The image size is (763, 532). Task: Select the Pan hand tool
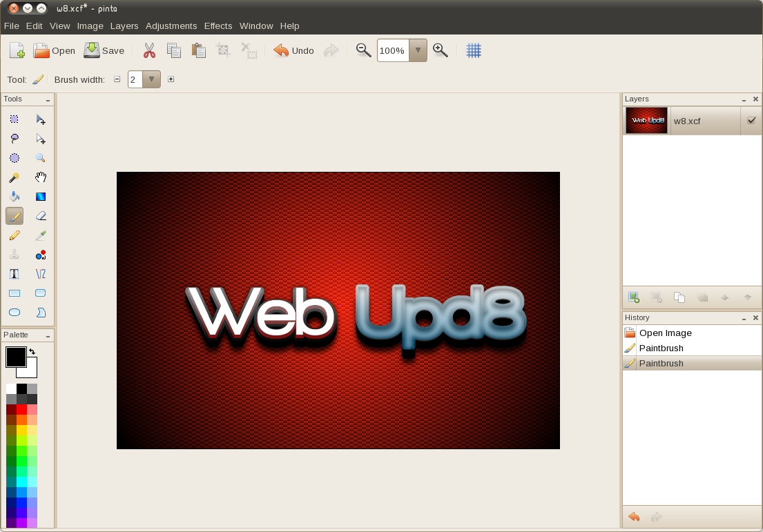coord(41,177)
